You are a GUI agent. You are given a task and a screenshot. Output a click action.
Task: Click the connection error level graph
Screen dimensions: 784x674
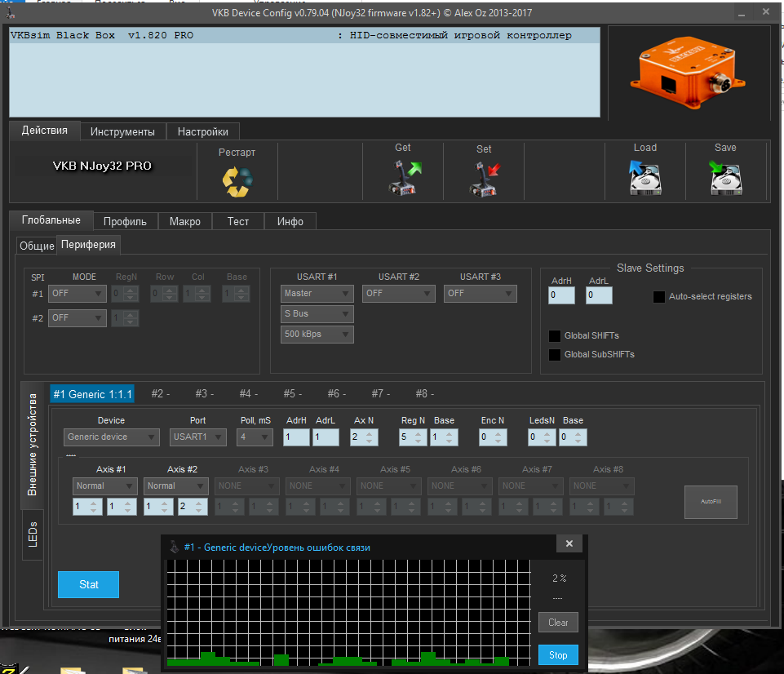pos(348,613)
